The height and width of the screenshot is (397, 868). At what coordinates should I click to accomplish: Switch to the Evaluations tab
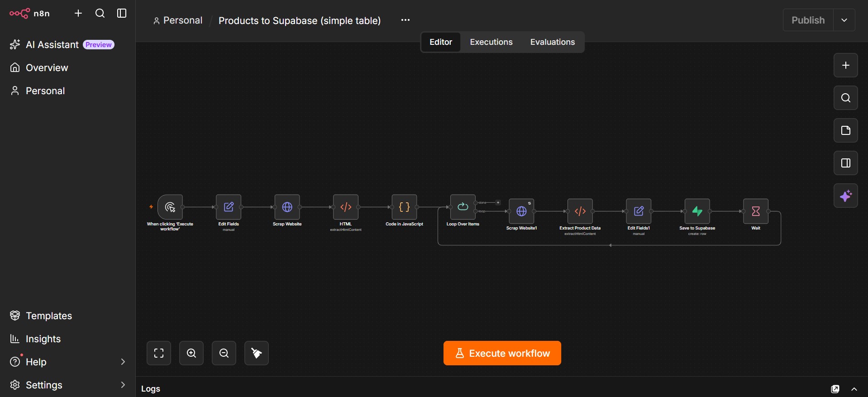553,42
